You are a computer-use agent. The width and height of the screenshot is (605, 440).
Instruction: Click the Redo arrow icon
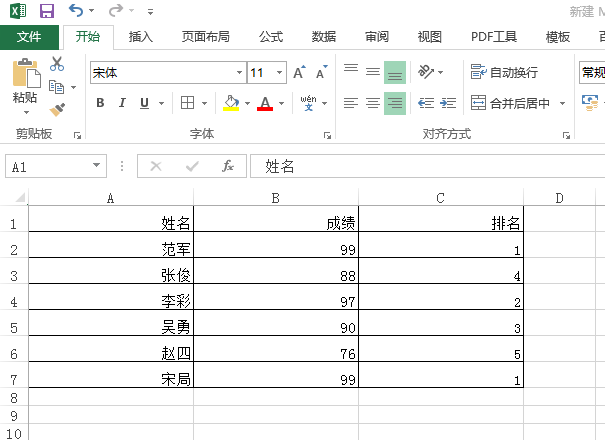(x=115, y=10)
